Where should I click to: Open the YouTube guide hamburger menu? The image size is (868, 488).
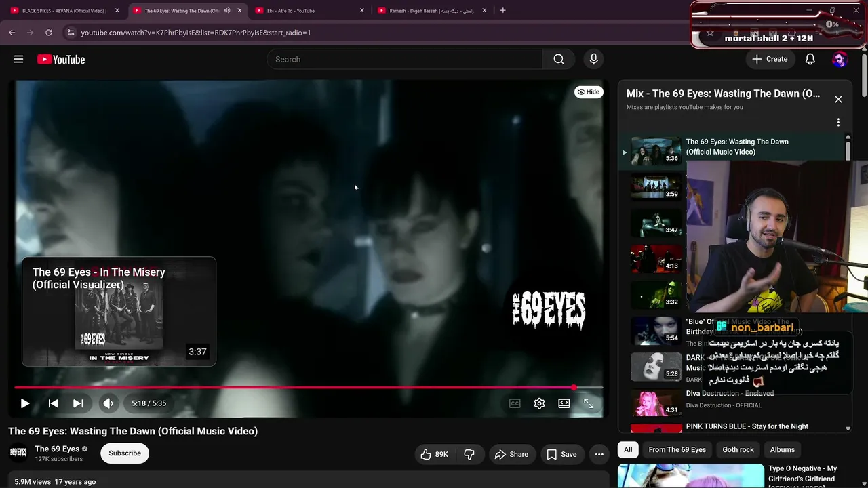point(18,59)
